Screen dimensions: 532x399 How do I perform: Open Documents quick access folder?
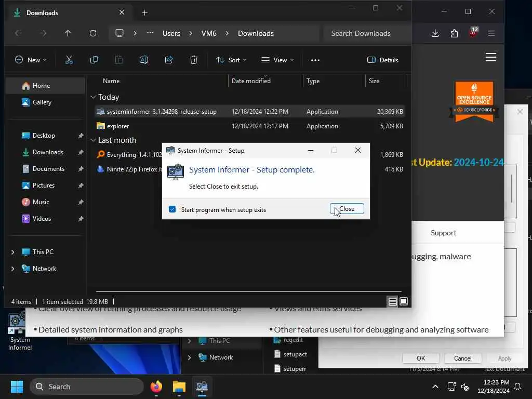tap(45, 169)
